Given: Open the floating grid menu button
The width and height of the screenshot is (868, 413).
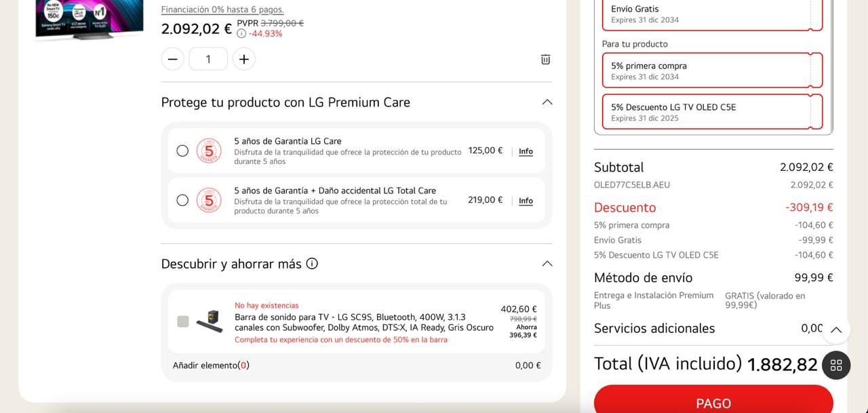Looking at the screenshot, I should point(836,365).
